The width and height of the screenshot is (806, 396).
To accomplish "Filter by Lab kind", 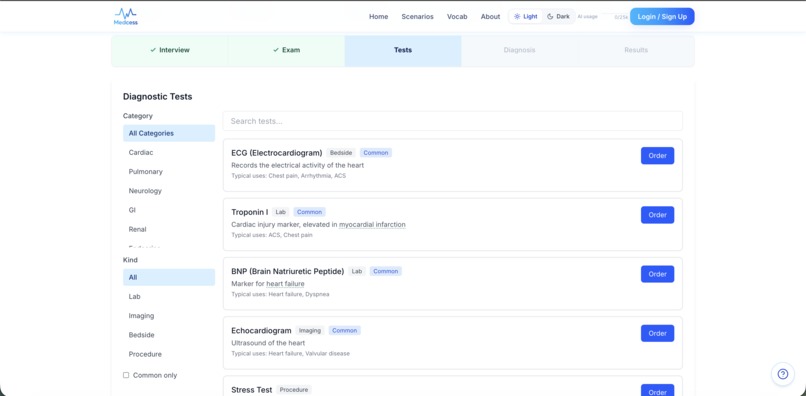I will (x=169, y=297).
